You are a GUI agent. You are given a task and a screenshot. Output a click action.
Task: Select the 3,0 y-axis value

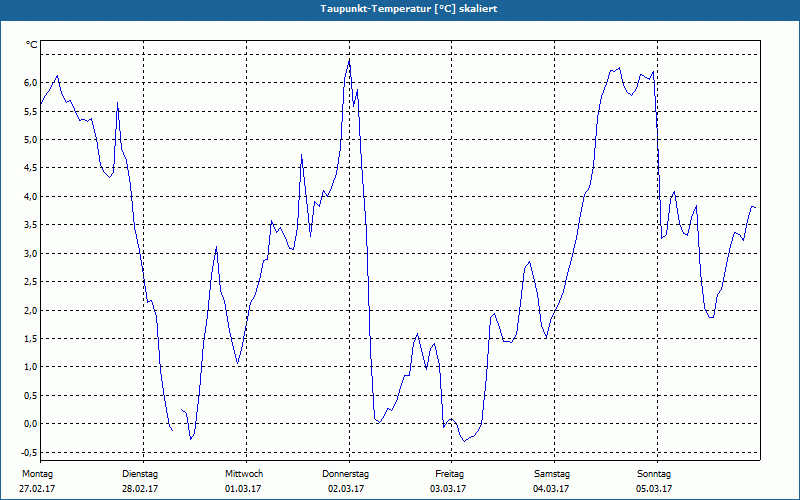30,254
